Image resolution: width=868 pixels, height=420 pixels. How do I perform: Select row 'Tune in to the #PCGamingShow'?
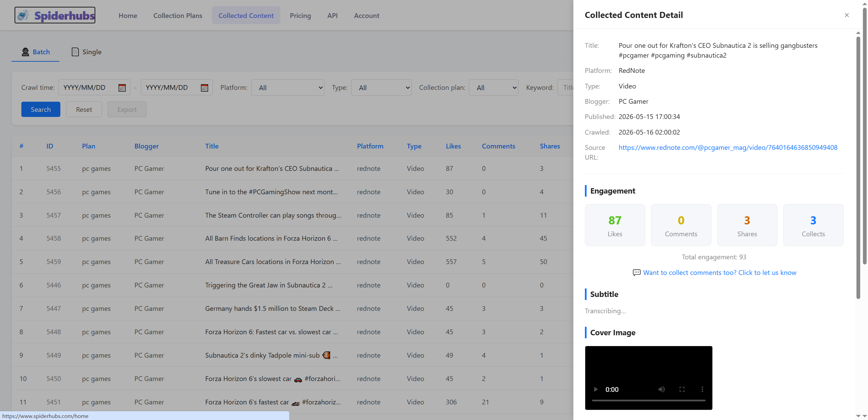point(293,192)
